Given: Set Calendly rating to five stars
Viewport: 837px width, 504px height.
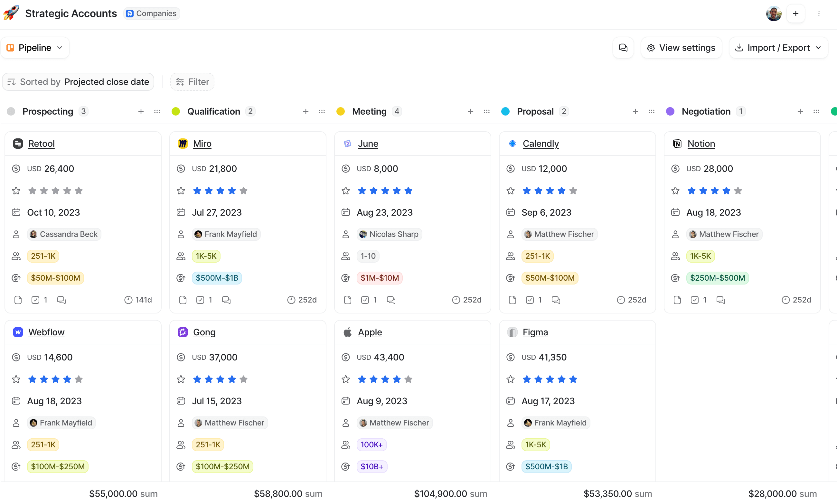Looking at the screenshot, I should pos(573,191).
